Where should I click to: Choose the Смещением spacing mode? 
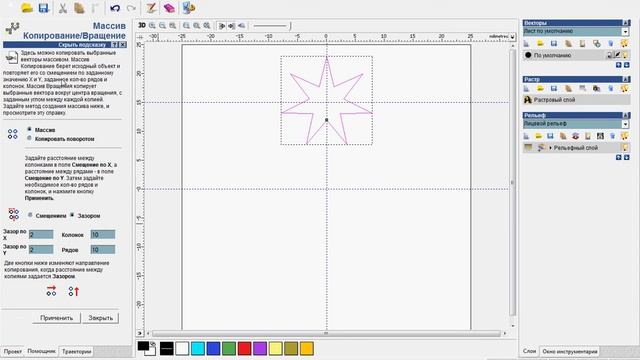point(30,215)
